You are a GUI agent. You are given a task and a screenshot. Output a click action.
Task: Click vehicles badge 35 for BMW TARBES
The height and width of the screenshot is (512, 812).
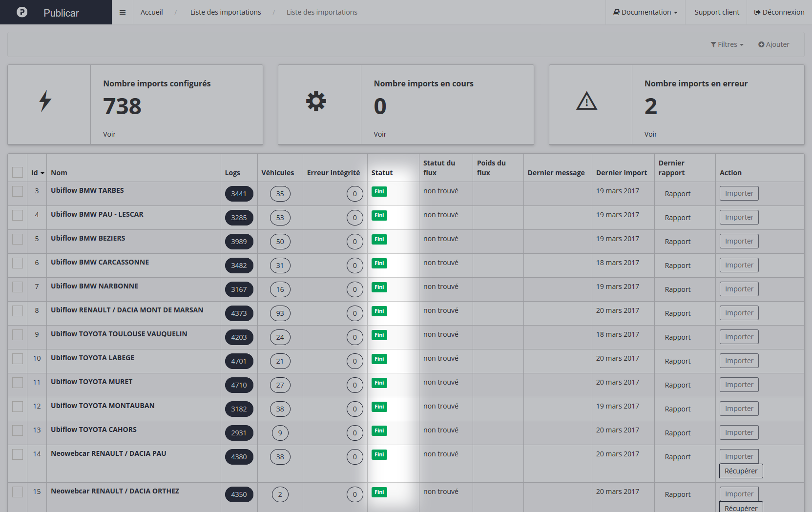click(x=280, y=194)
